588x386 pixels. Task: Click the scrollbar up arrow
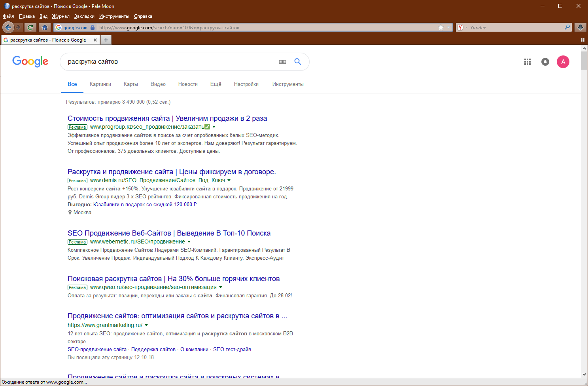coord(584,48)
